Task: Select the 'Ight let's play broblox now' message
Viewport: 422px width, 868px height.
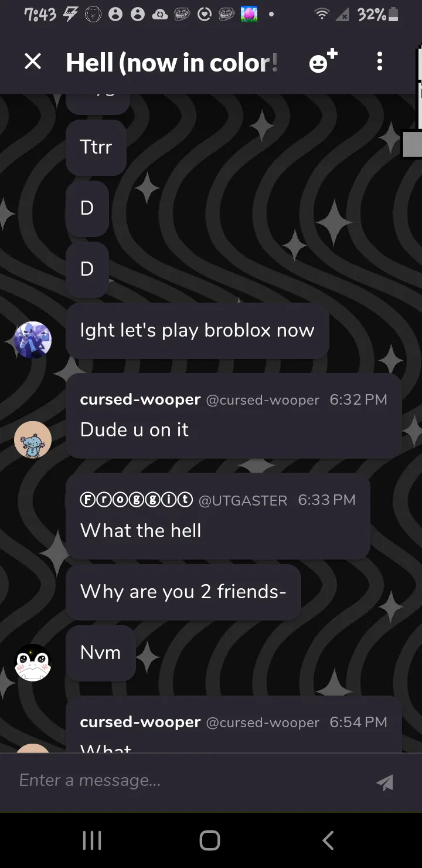Action: (x=198, y=331)
